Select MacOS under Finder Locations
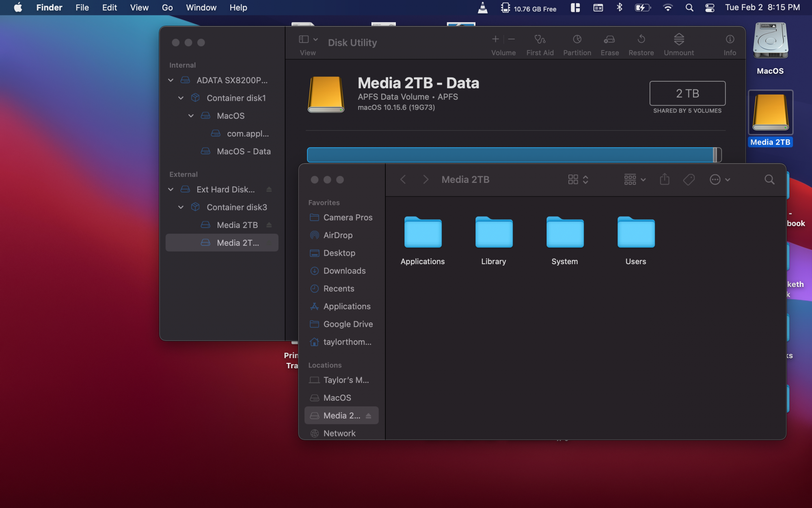This screenshot has height=508, width=812. [x=341, y=397]
